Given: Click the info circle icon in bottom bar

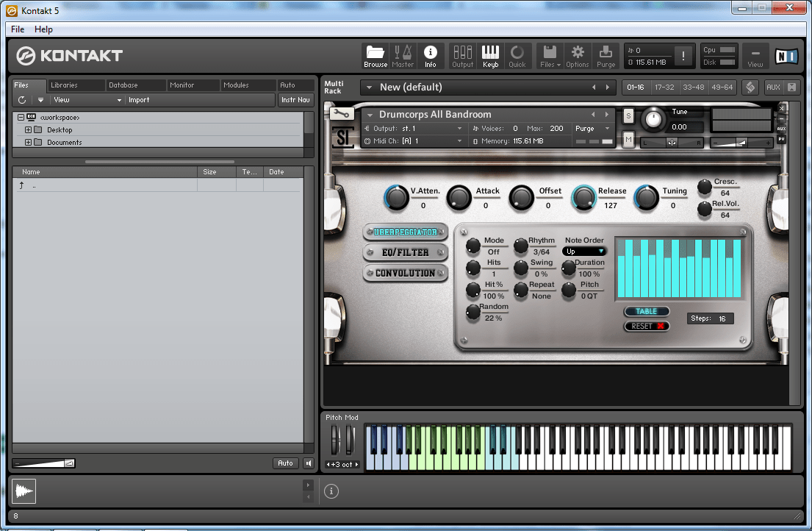Looking at the screenshot, I should pyautogui.click(x=331, y=491).
